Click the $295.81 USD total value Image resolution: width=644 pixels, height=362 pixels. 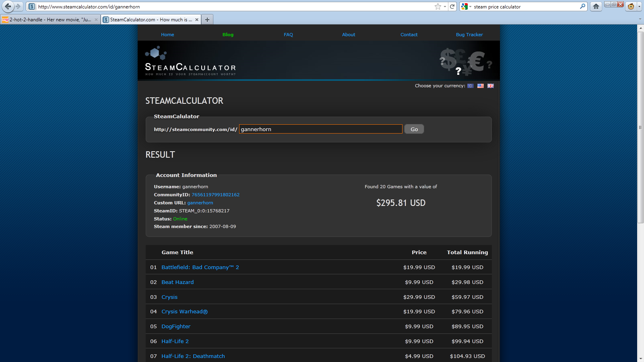[x=401, y=203]
